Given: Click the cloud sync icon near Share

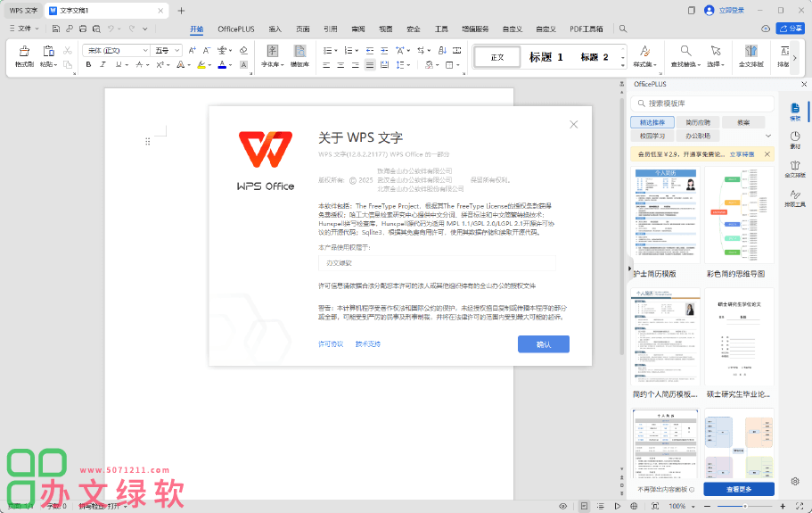Looking at the screenshot, I should click(x=766, y=29).
